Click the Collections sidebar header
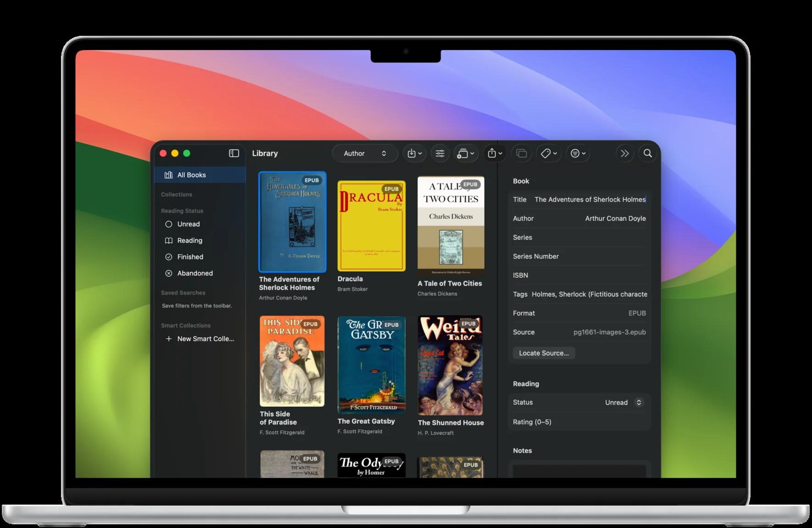The width and height of the screenshot is (812, 528). pos(177,195)
